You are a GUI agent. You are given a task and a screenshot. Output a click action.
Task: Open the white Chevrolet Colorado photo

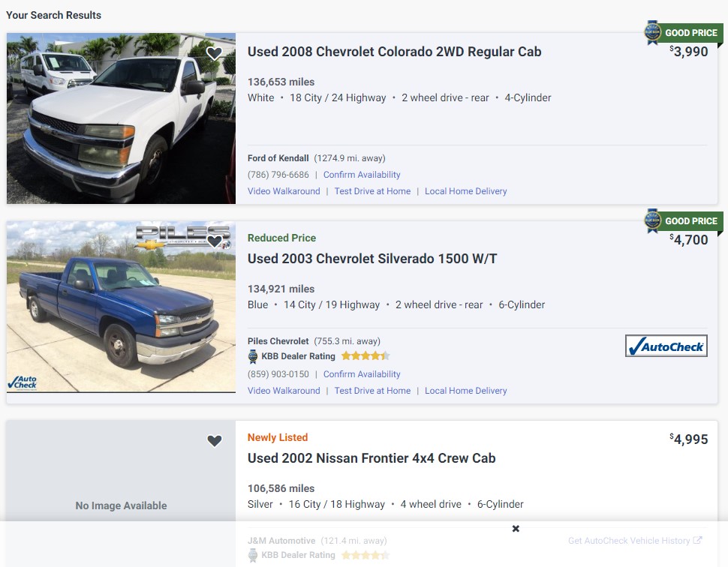tap(121, 118)
